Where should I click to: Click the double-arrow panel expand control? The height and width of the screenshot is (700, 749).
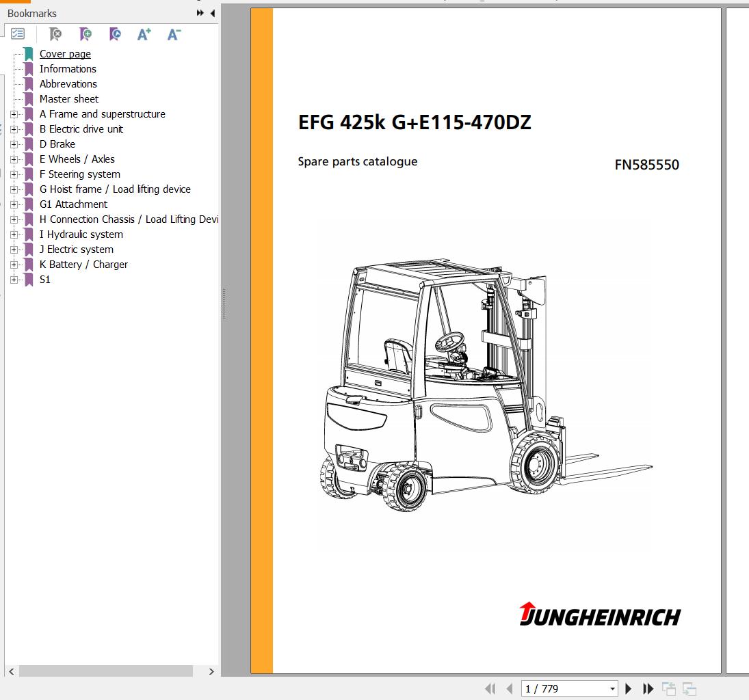pos(198,12)
